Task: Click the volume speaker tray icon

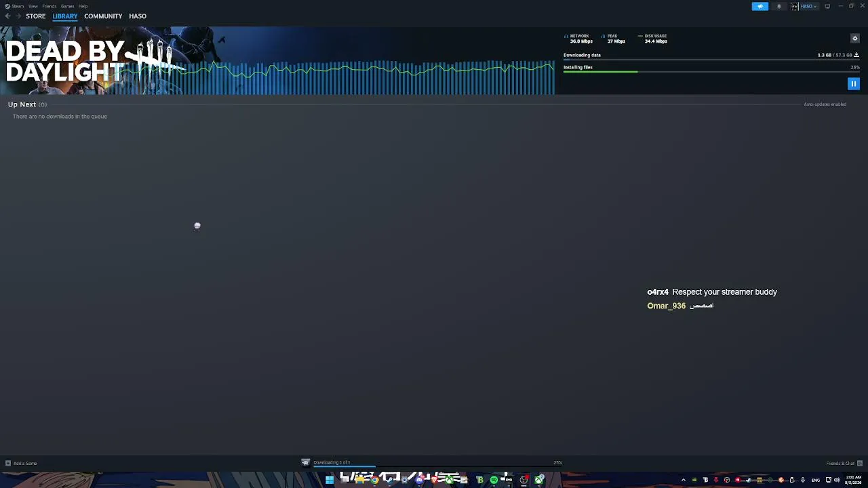Action: (x=837, y=480)
